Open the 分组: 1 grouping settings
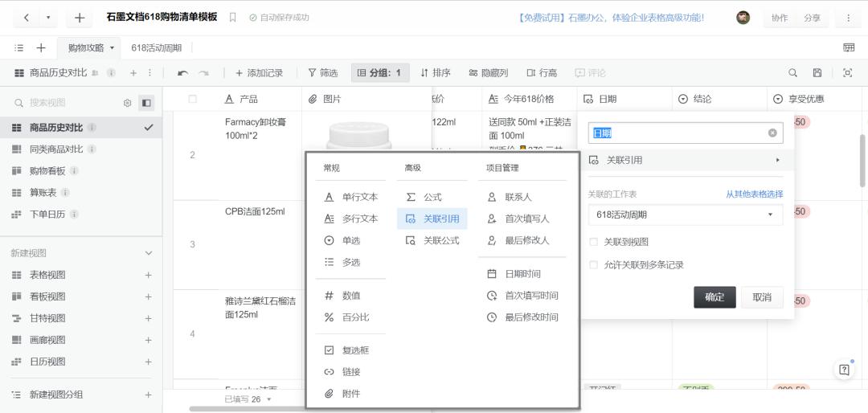The width and height of the screenshot is (868, 413). click(x=379, y=72)
